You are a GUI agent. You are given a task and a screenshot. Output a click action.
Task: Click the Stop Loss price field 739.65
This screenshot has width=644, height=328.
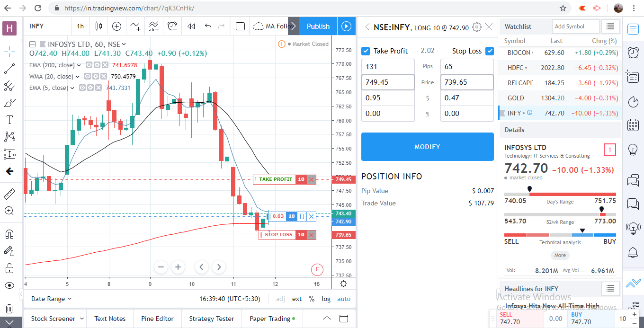point(467,82)
